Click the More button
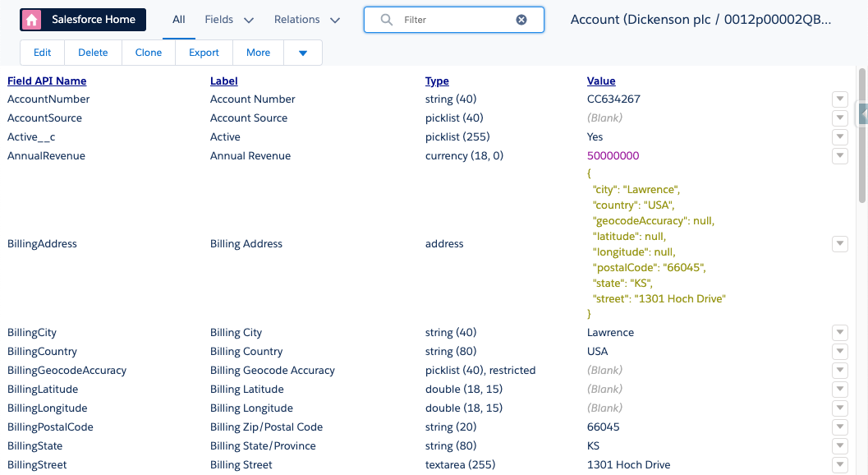The image size is (868, 475). click(258, 53)
